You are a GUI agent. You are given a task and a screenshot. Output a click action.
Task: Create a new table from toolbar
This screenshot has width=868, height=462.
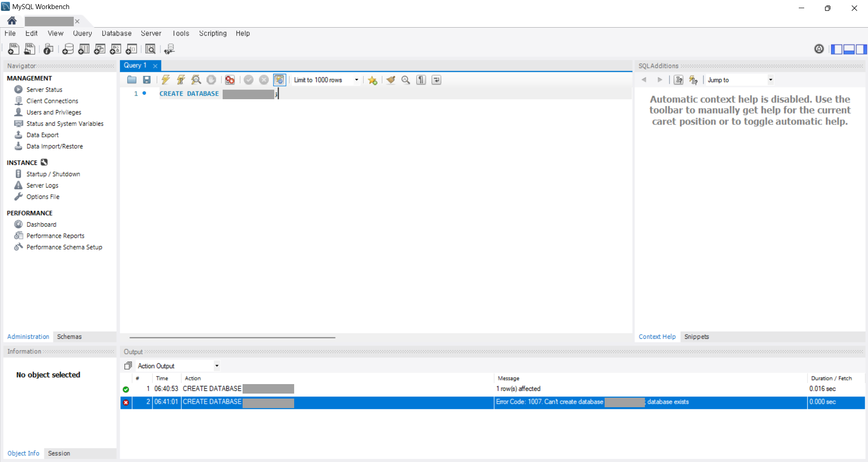click(84, 49)
